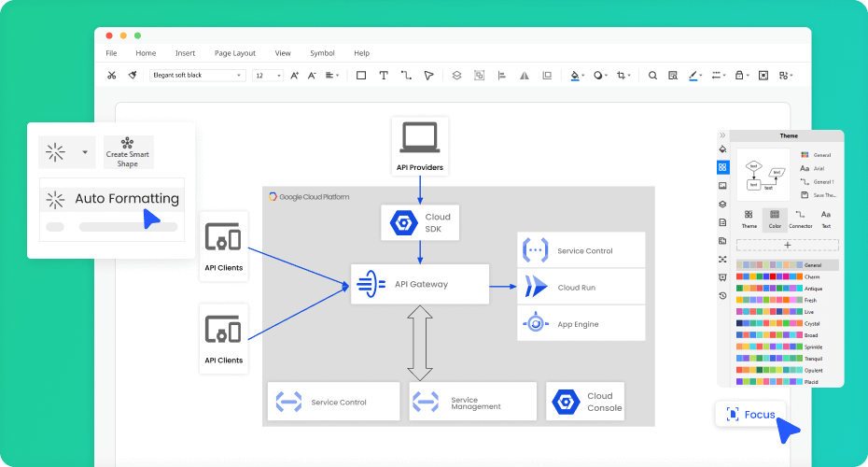Click Create Smart Shape button
The image size is (868, 467).
pyautogui.click(x=128, y=152)
